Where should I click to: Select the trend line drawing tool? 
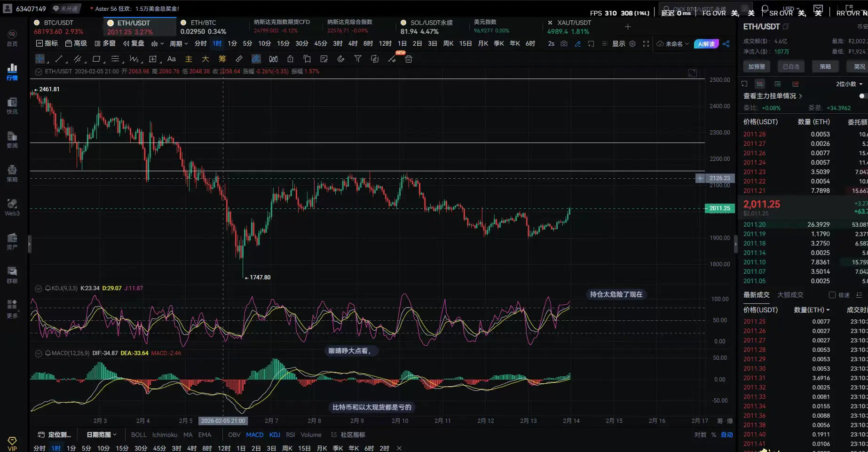tap(59, 59)
